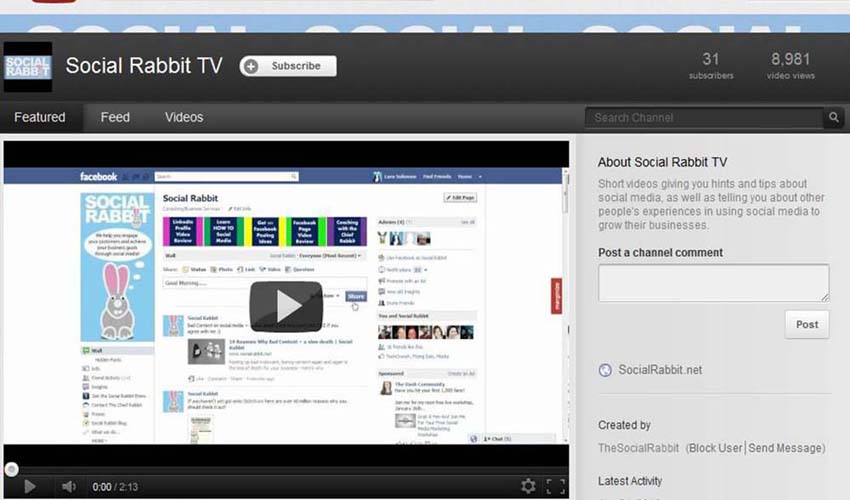Play video with the center play overlay
Image resolution: width=850 pixels, height=500 pixels.
click(286, 306)
